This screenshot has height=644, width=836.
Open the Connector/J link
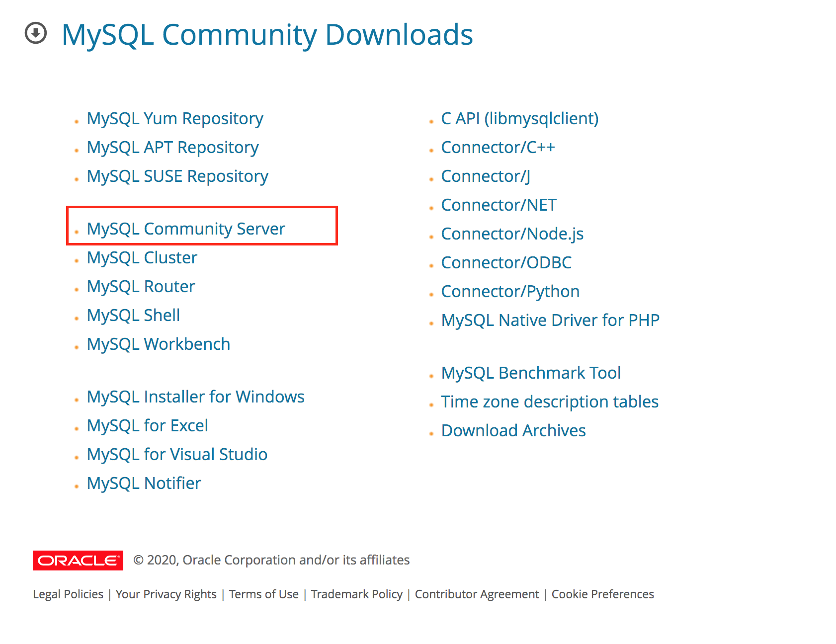(486, 177)
